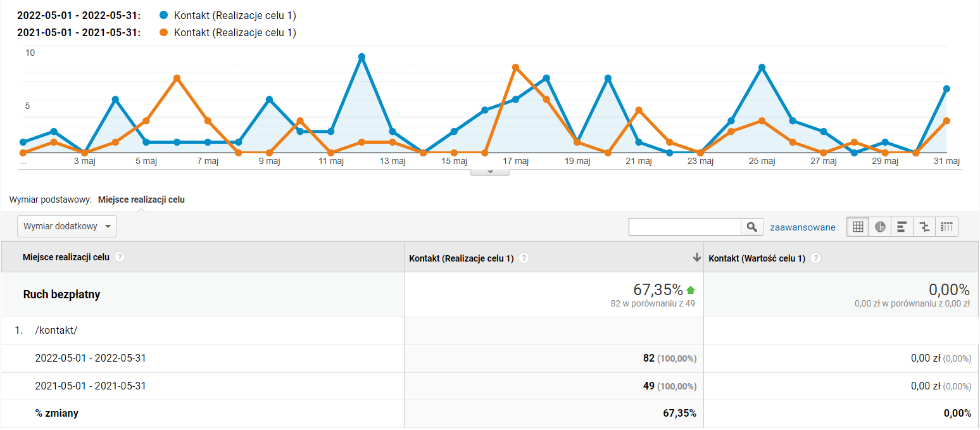Select the comparison view icon
Screen dimensions: 980x430
(x=924, y=227)
